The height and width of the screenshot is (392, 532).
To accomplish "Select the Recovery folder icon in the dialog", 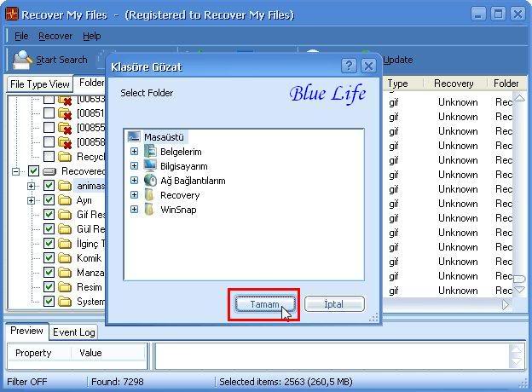I will tap(149, 195).
